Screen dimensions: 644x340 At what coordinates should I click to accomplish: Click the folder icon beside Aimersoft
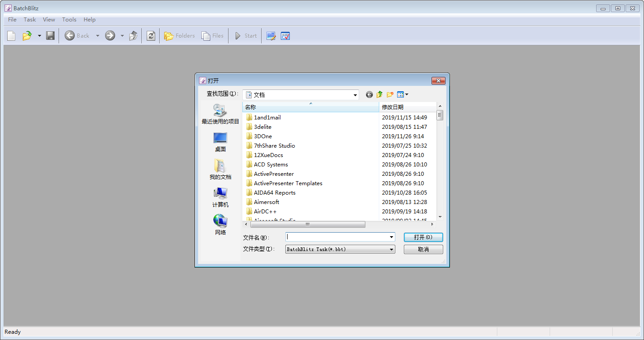250,202
